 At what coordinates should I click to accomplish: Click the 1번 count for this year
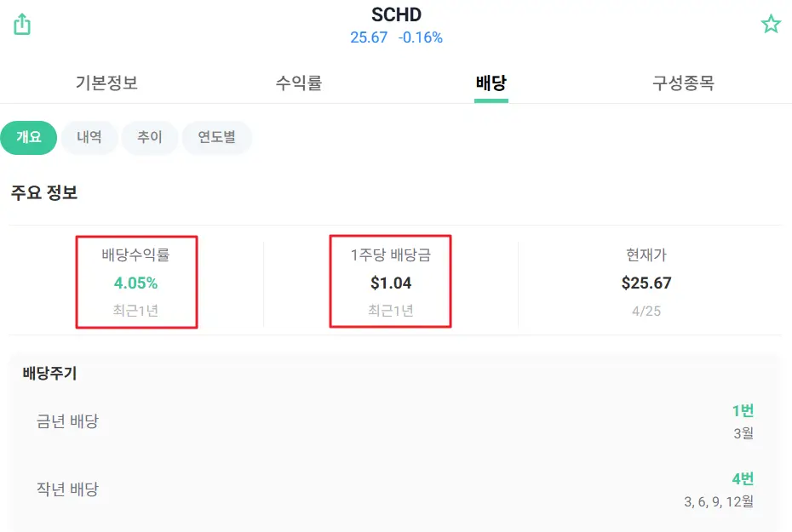coord(743,411)
